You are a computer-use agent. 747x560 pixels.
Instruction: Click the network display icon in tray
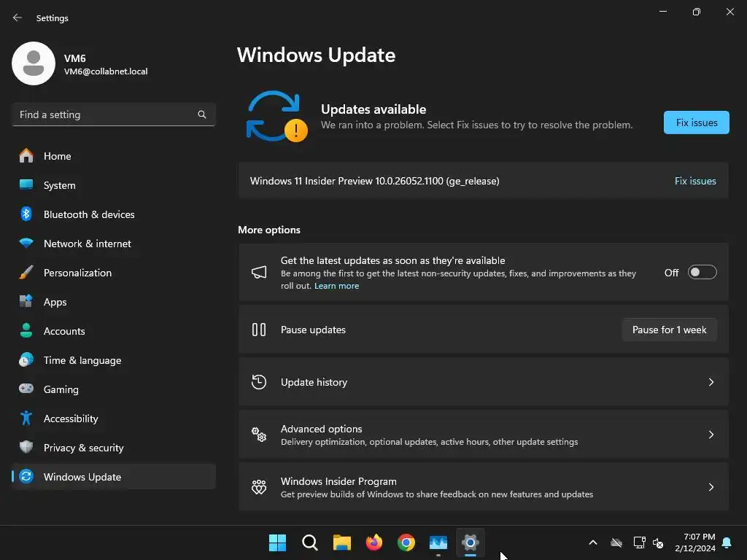tap(639, 542)
